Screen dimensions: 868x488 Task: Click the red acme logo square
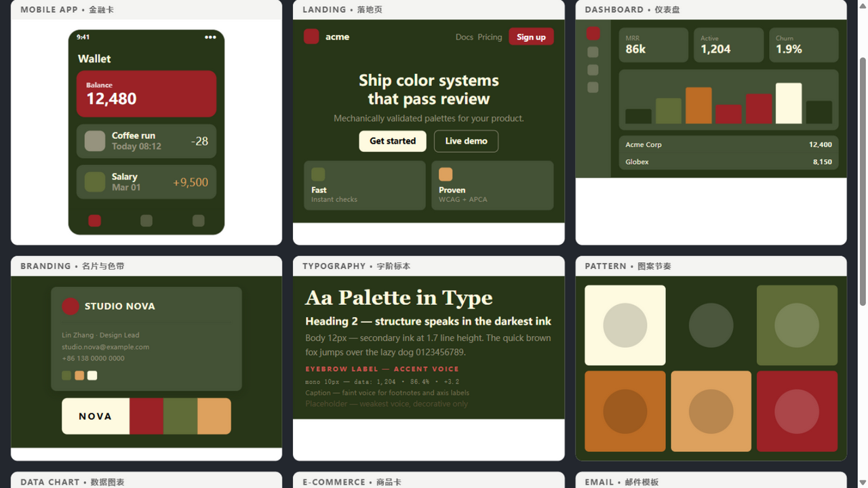coord(311,37)
